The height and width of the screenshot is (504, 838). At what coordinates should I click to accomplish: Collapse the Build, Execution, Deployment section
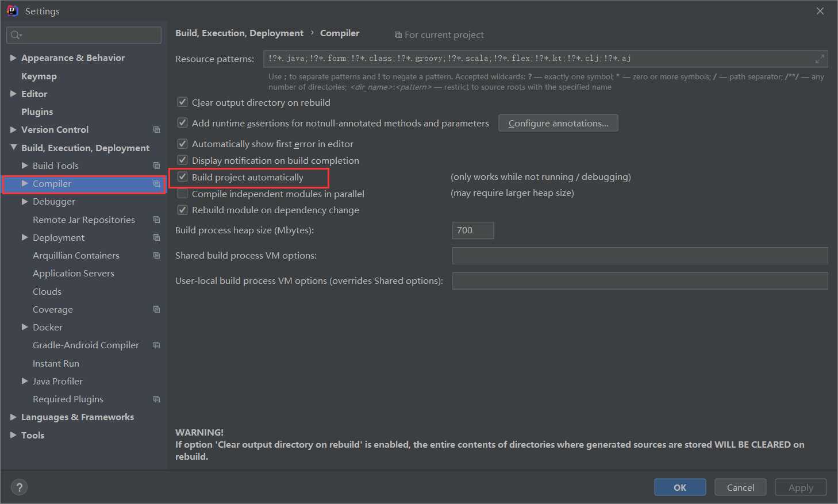(13, 148)
